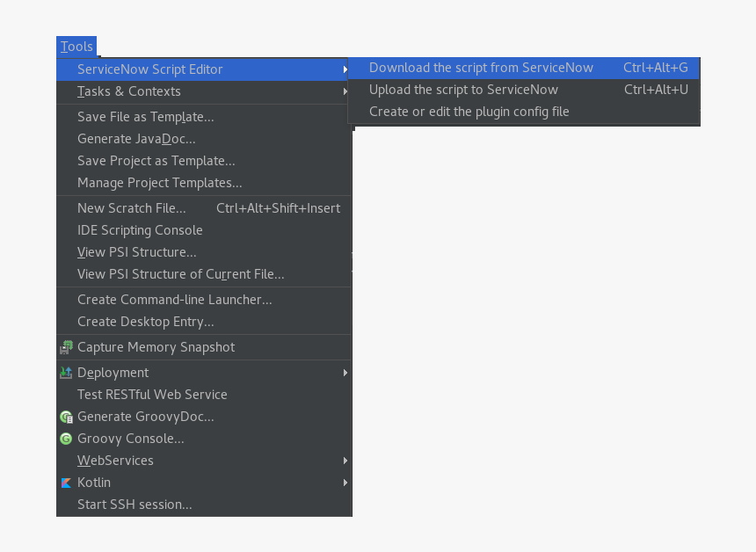This screenshot has height=552, width=756.
Task: Open the Deployment submenu label
Action: point(113,374)
